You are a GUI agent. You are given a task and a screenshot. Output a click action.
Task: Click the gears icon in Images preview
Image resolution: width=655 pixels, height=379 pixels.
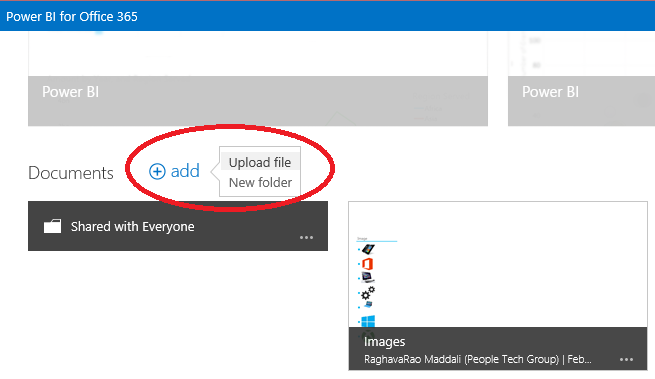(368, 293)
